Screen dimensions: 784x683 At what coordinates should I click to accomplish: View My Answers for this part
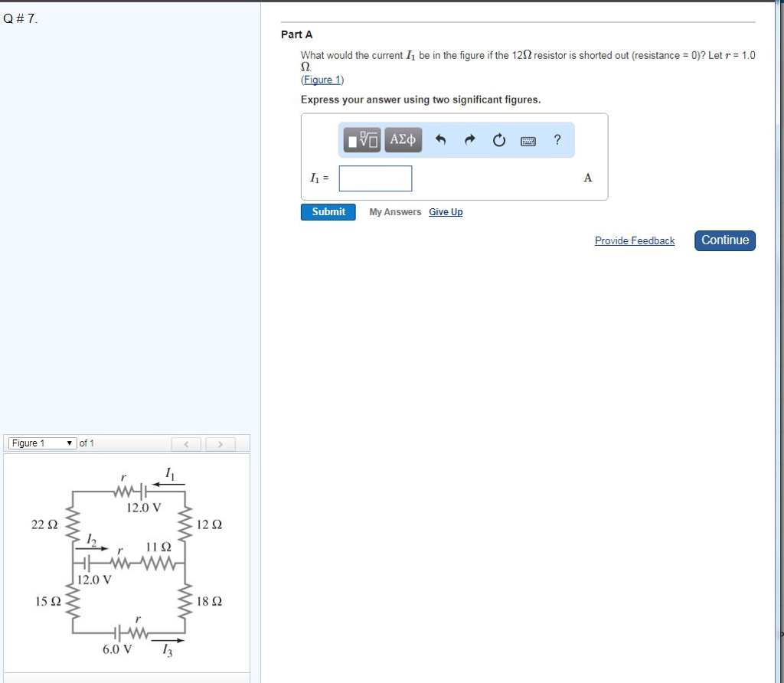pyautogui.click(x=395, y=211)
